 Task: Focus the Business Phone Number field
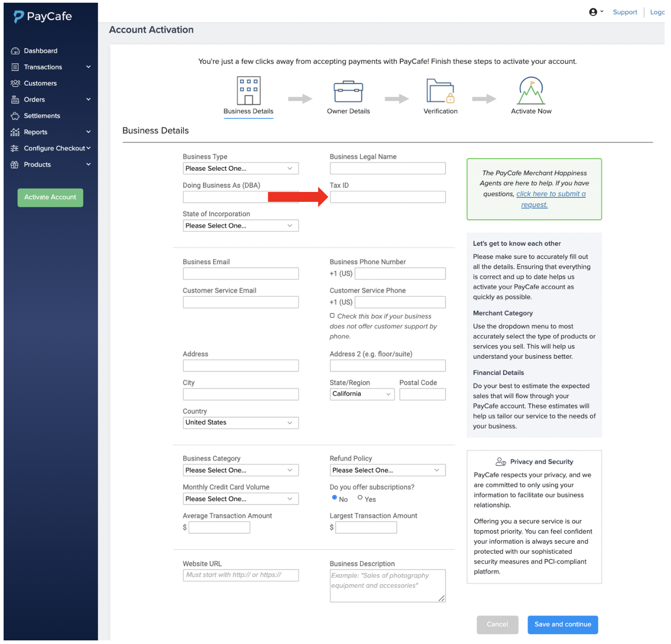pos(401,274)
